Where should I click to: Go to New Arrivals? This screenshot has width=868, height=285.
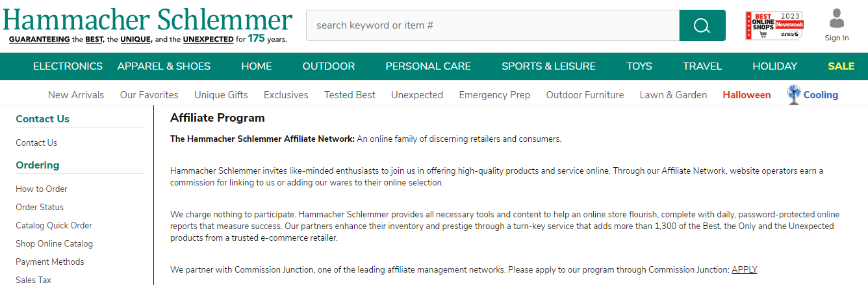point(76,95)
